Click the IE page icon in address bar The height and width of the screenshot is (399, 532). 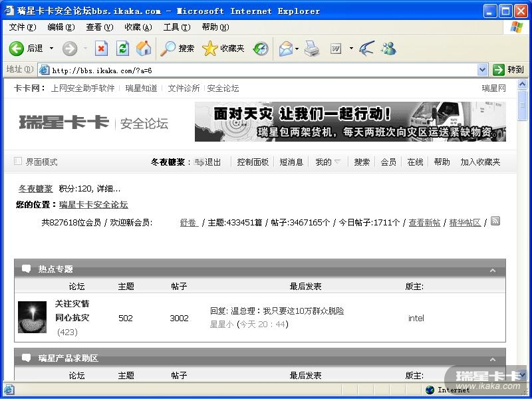pos(44,70)
